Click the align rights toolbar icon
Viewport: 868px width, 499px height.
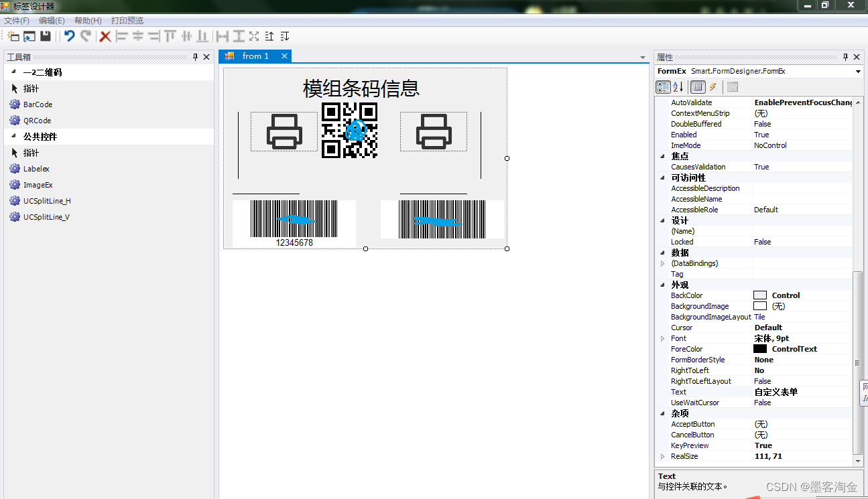click(x=153, y=36)
